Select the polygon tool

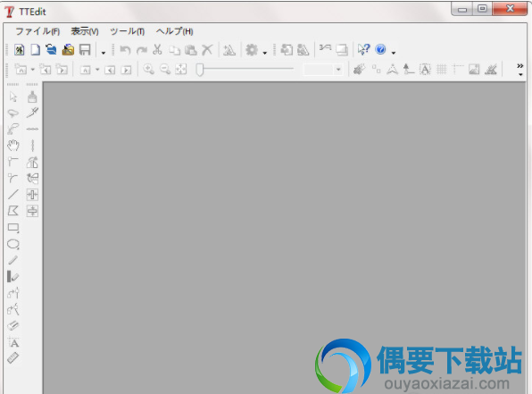13,211
